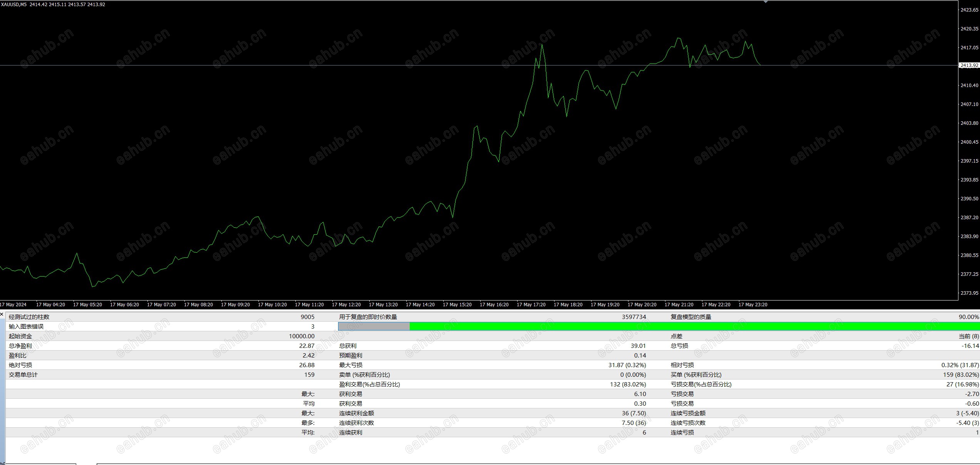Select the 总亏损 label

click(x=679, y=346)
